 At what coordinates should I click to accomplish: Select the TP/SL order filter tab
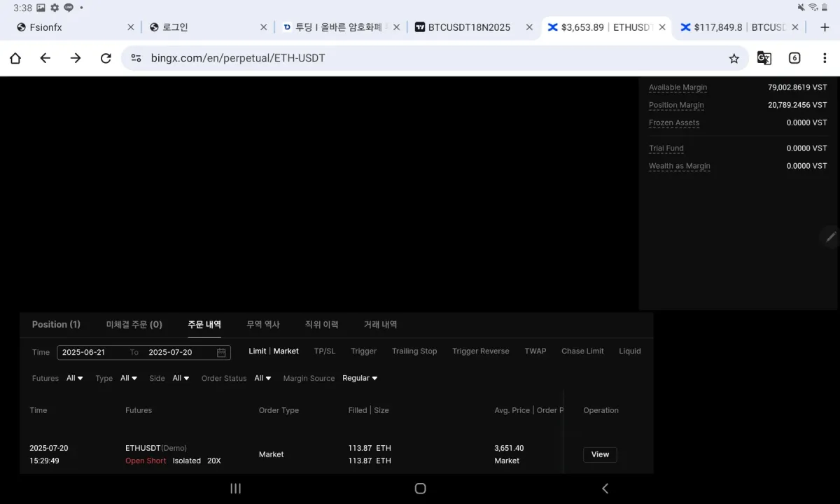[324, 351]
